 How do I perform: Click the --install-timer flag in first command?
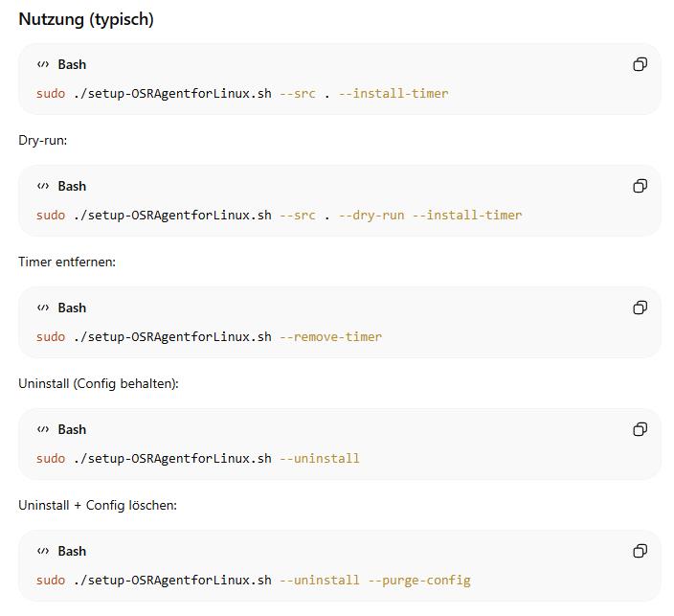click(393, 93)
